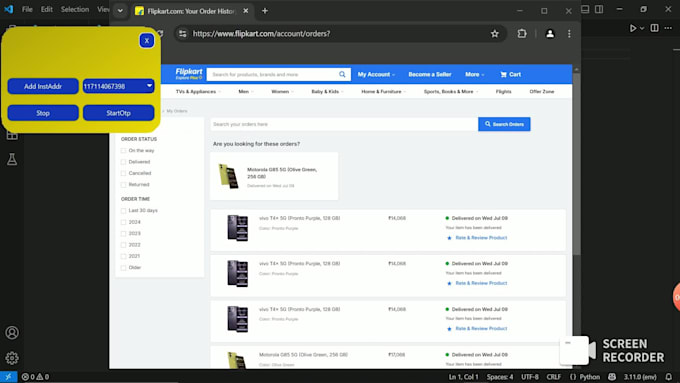The image size is (680, 383).
Task: Split the VS Code editor right
Action: [654, 28]
